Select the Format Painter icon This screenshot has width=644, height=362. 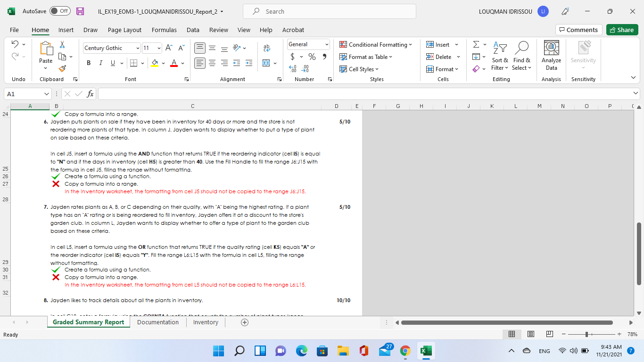click(62, 69)
